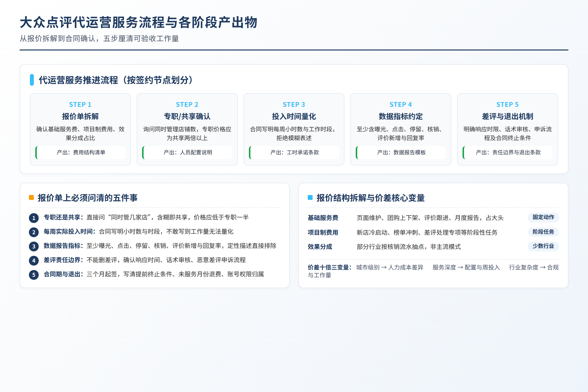
Task: Click the 产出：费用结构清单 box
Action: (x=81, y=152)
